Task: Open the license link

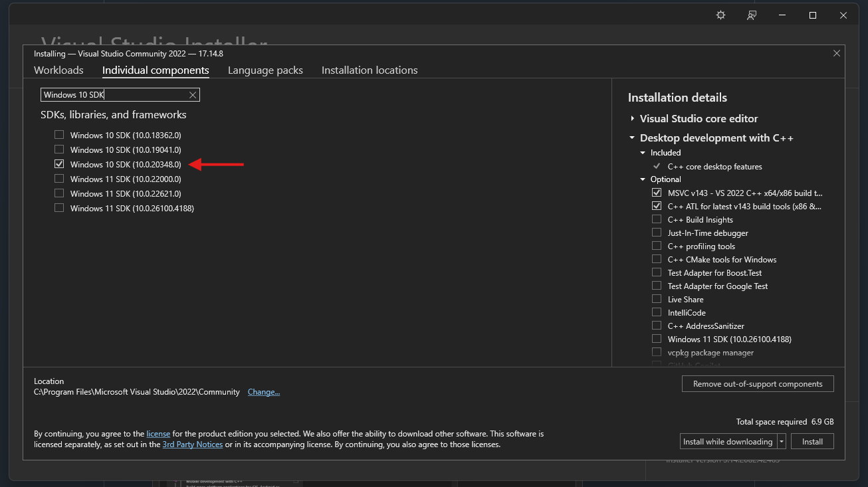Action: tap(158, 434)
